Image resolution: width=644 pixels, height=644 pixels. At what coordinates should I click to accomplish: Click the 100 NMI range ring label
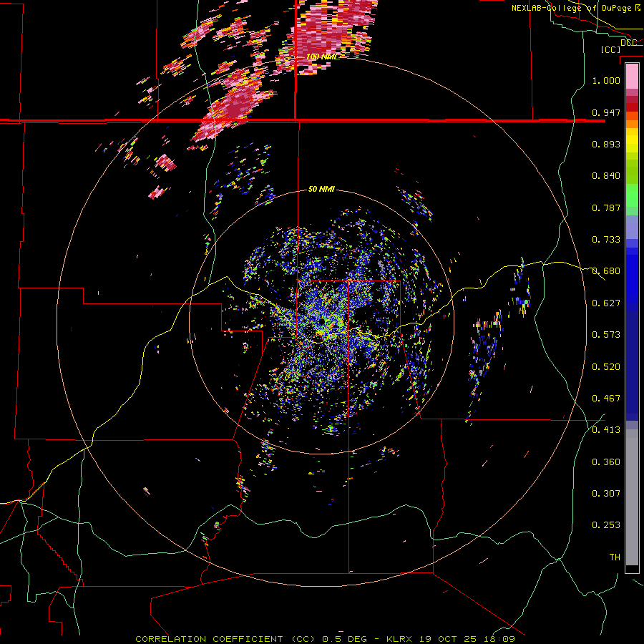(321, 57)
